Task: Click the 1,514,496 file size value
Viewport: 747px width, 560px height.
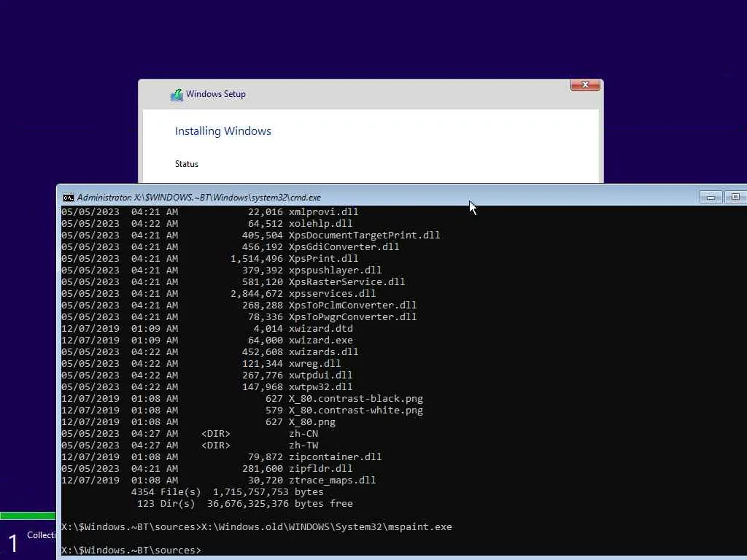Action: [257, 258]
